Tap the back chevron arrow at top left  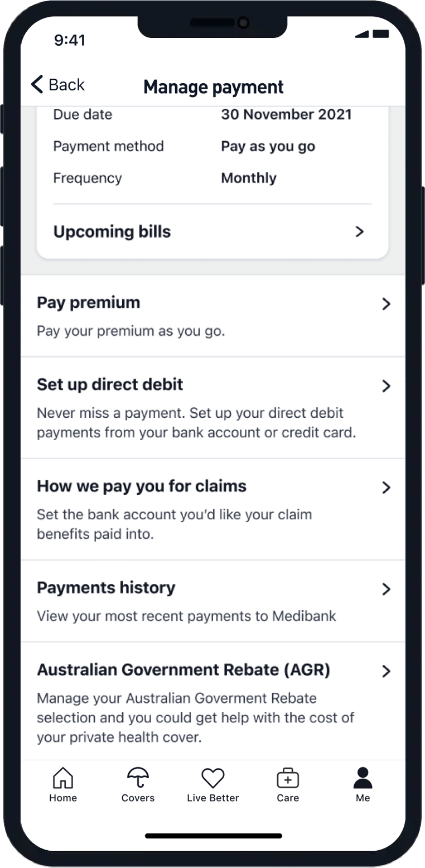pos(37,84)
